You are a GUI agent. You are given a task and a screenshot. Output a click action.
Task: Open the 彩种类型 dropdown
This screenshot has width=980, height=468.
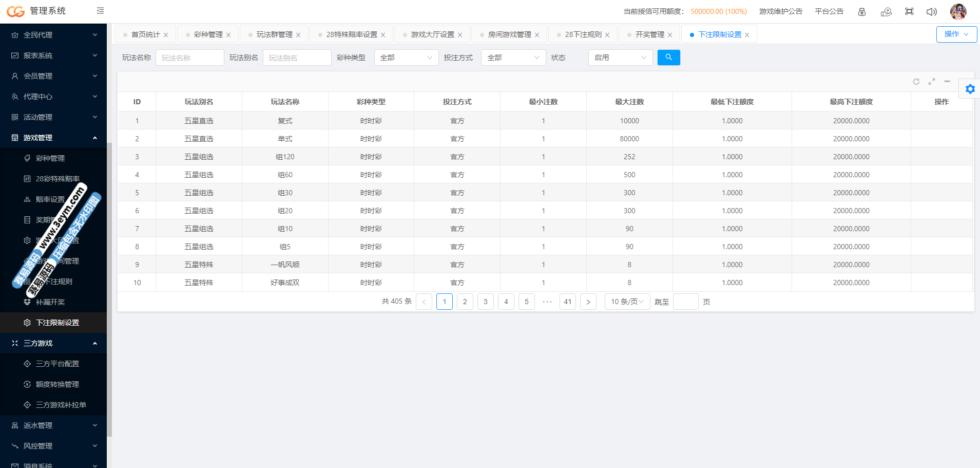click(406, 58)
